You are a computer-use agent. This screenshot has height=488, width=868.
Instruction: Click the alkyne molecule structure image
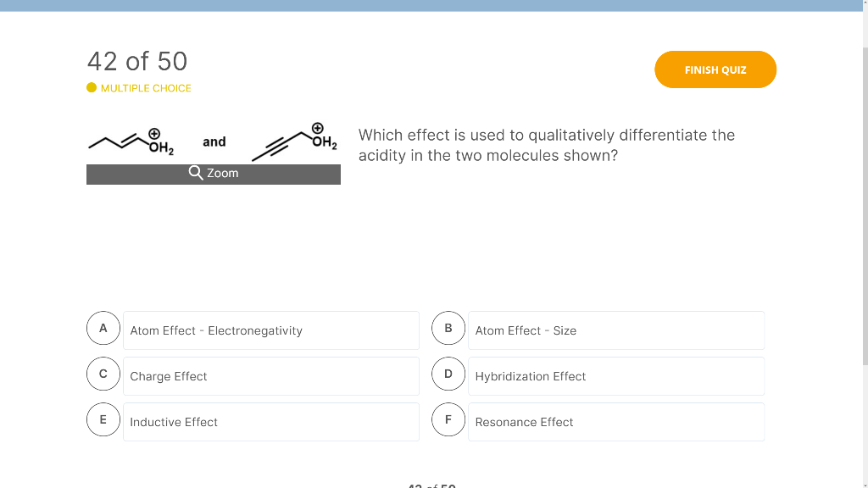[294, 142]
